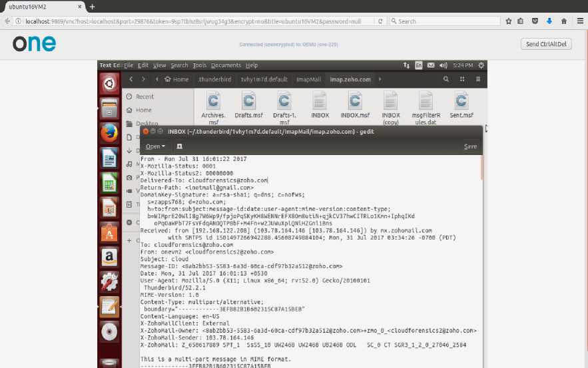The height and width of the screenshot is (368, 588).
Task: Open the Tools menu
Action: pos(200,65)
